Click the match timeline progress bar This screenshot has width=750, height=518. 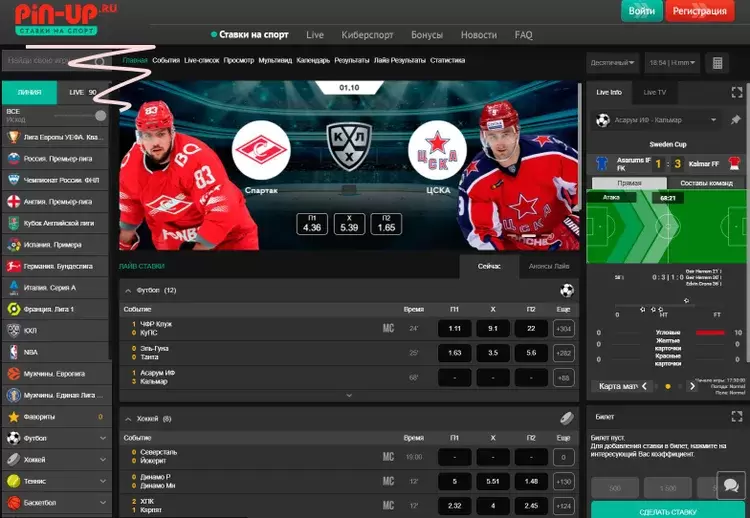pyautogui.click(x=668, y=306)
